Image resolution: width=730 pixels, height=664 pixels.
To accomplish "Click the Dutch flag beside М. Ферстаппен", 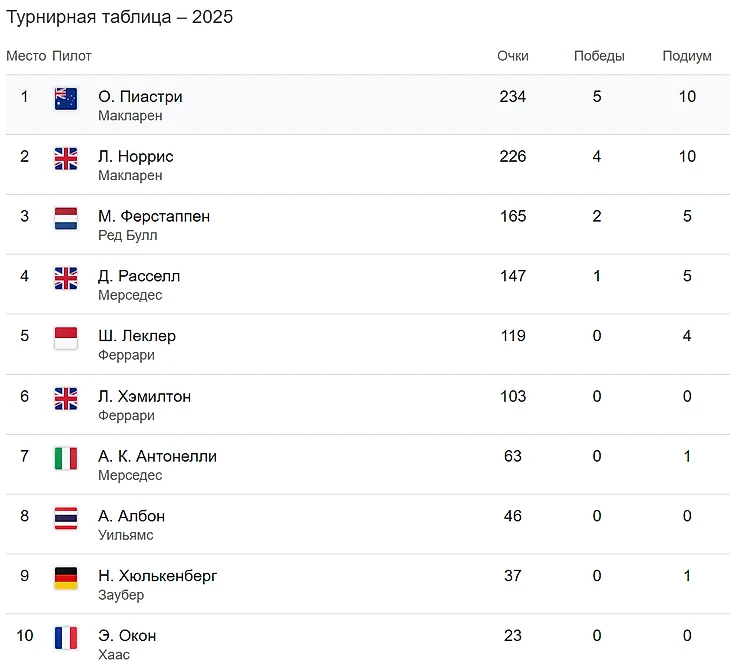I will tap(66, 218).
